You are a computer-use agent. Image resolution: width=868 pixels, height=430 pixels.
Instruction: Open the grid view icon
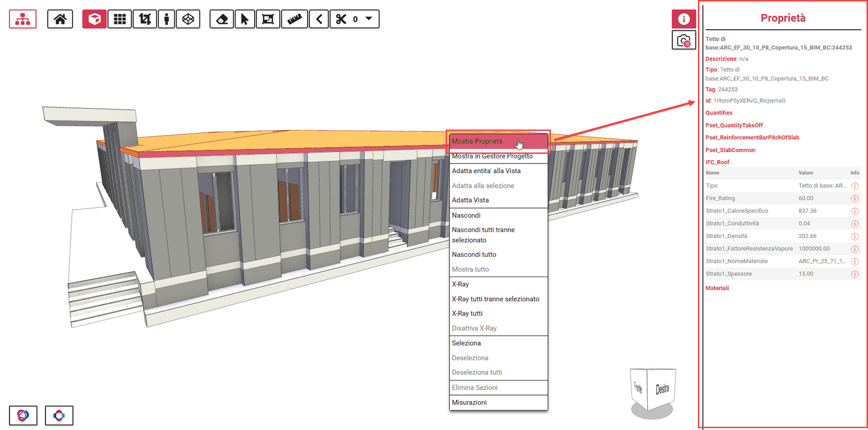click(120, 19)
